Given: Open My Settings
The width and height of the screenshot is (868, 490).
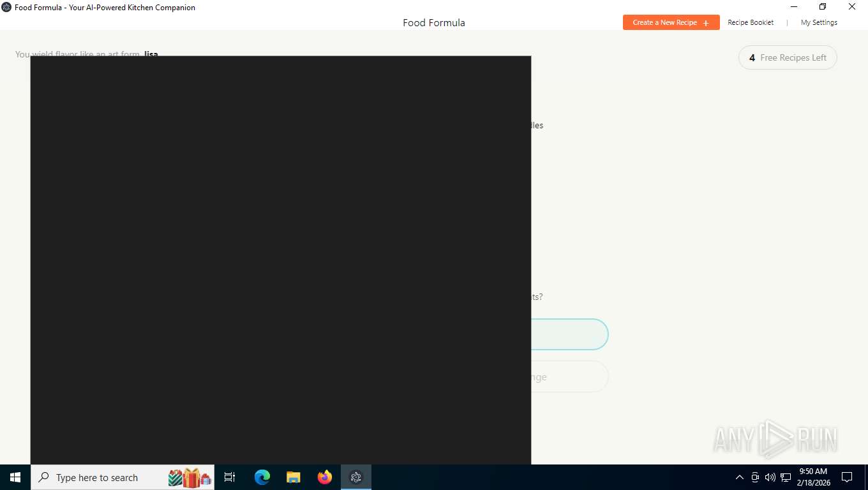Looking at the screenshot, I should (x=819, y=22).
